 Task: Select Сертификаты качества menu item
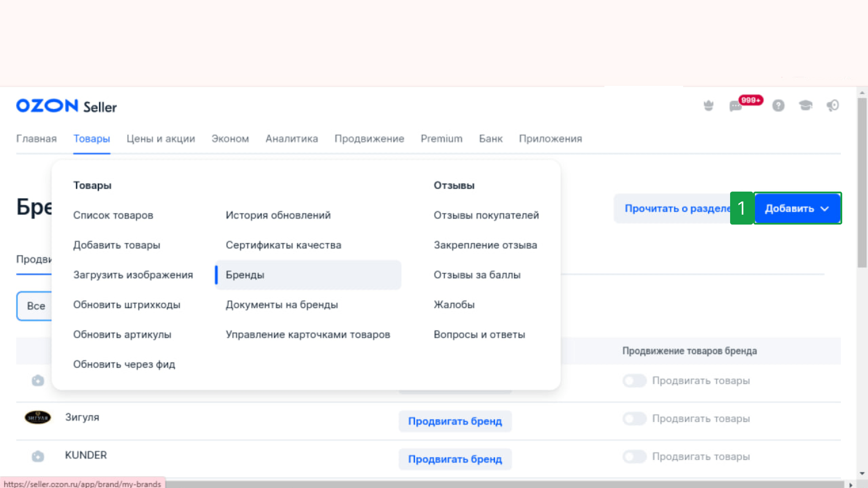coord(283,245)
